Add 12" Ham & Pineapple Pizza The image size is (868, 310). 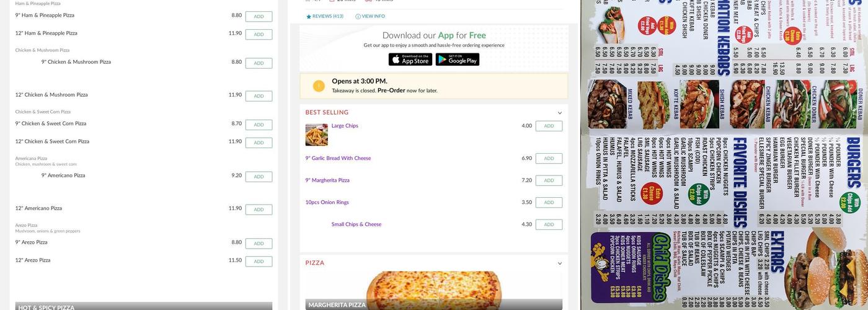[259, 34]
